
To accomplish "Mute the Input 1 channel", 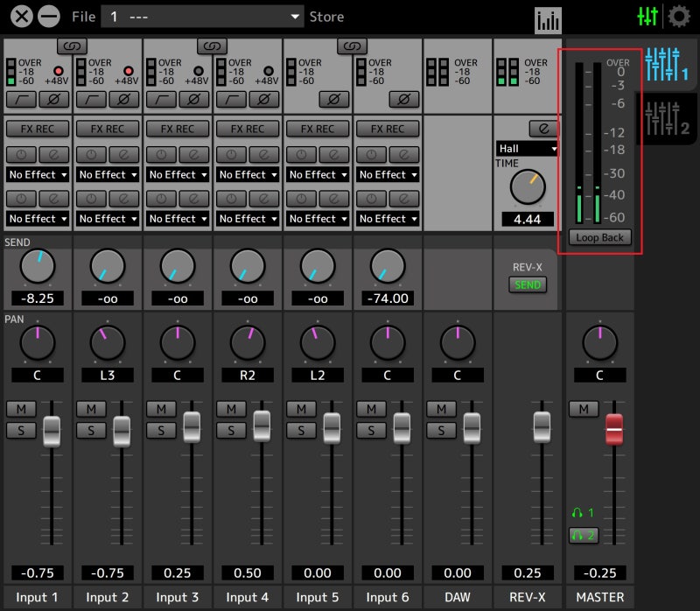I will click(21, 409).
